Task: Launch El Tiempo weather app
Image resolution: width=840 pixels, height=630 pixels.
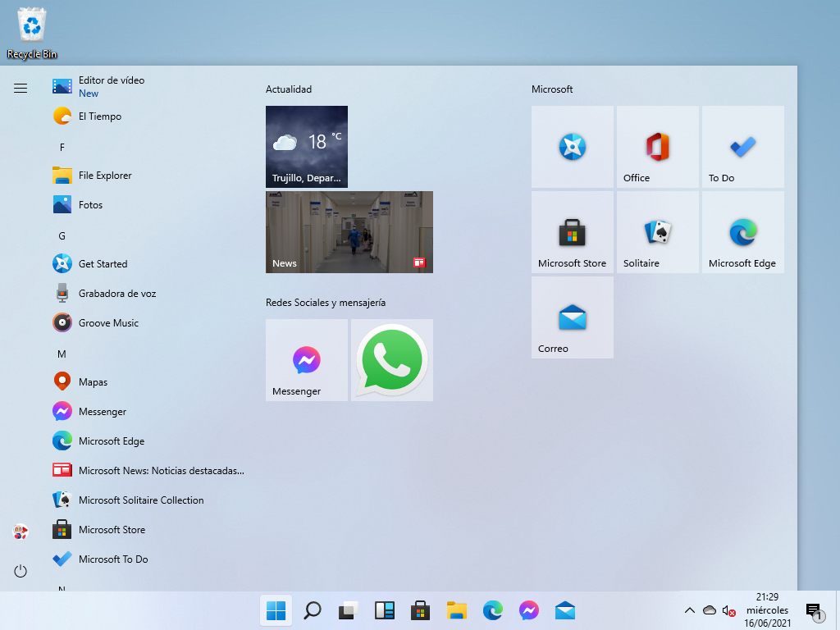Action: click(x=148, y=116)
